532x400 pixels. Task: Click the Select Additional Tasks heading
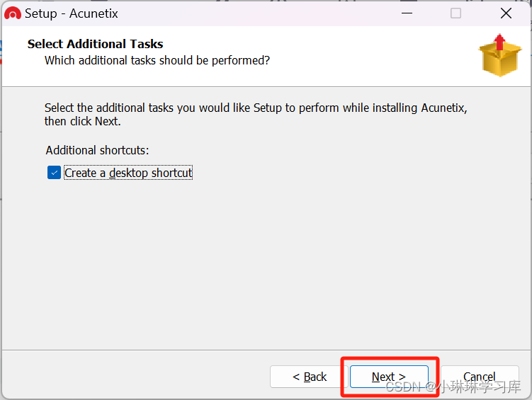[95, 44]
